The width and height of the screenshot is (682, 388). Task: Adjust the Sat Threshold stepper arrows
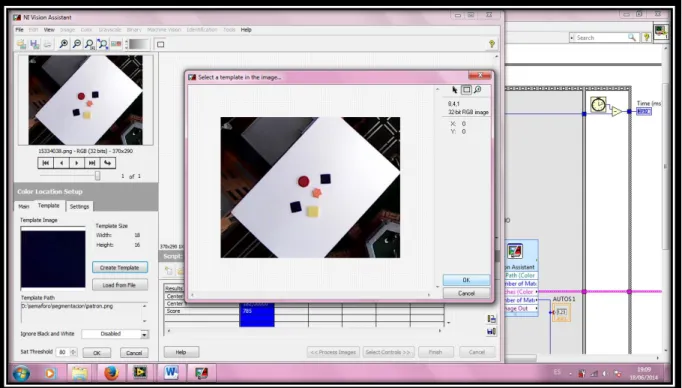coord(73,352)
